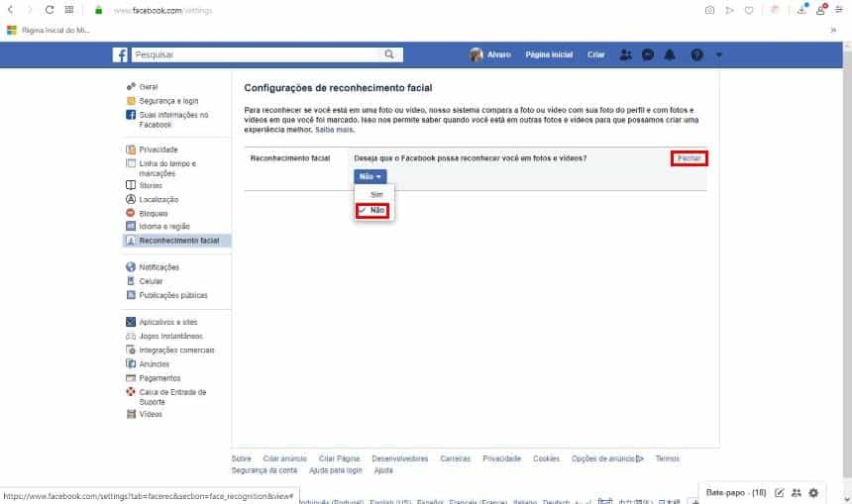The height and width of the screenshot is (504, 852).
Task: Open chat settings gear icon
Action: (813, 493)
